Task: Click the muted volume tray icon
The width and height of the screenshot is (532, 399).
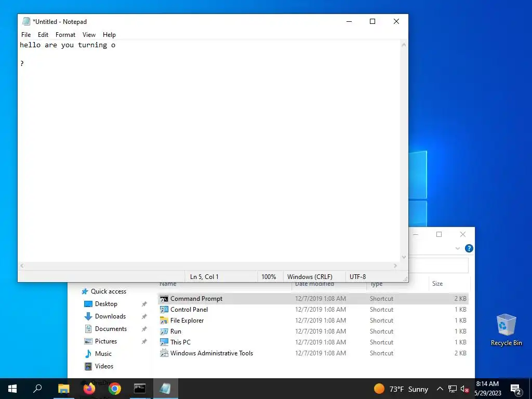Action: 464,389
